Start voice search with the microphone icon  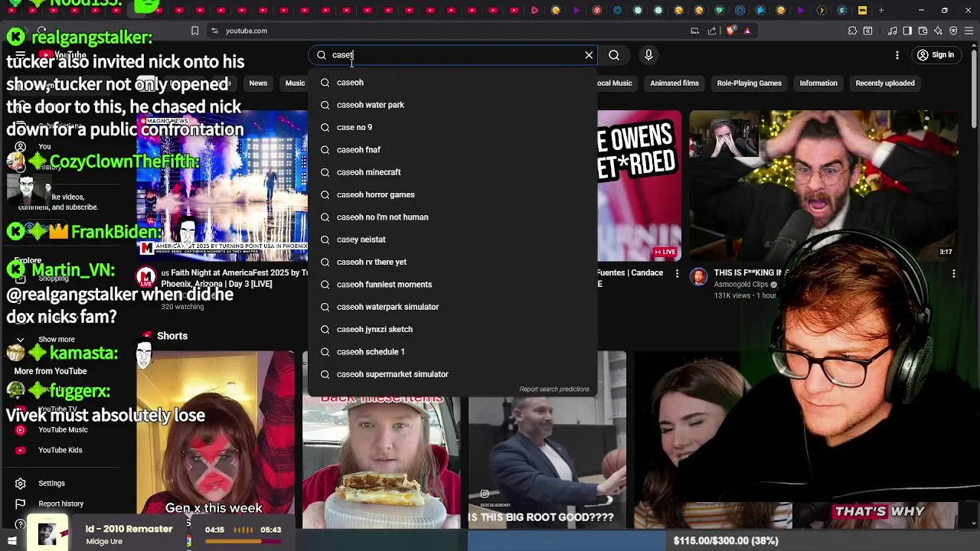(648, 55)
